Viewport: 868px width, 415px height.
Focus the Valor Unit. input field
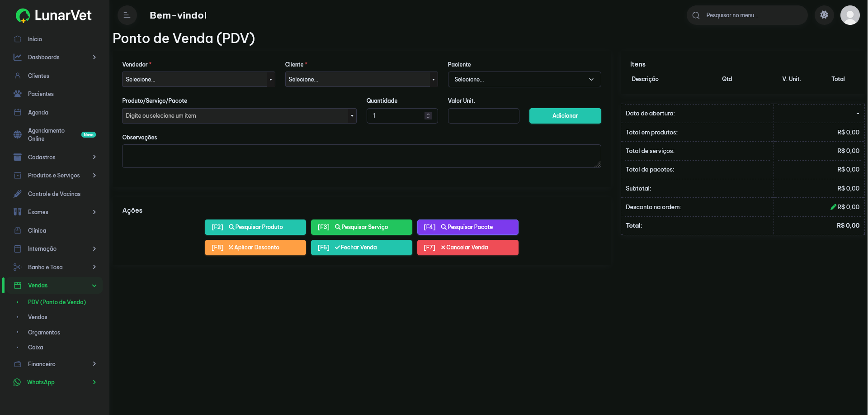click(484, 116)
